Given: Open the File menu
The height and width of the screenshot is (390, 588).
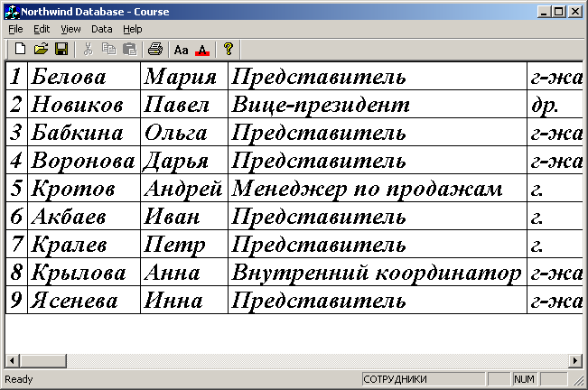Looking at the screenshot, I should coord(15,29).
